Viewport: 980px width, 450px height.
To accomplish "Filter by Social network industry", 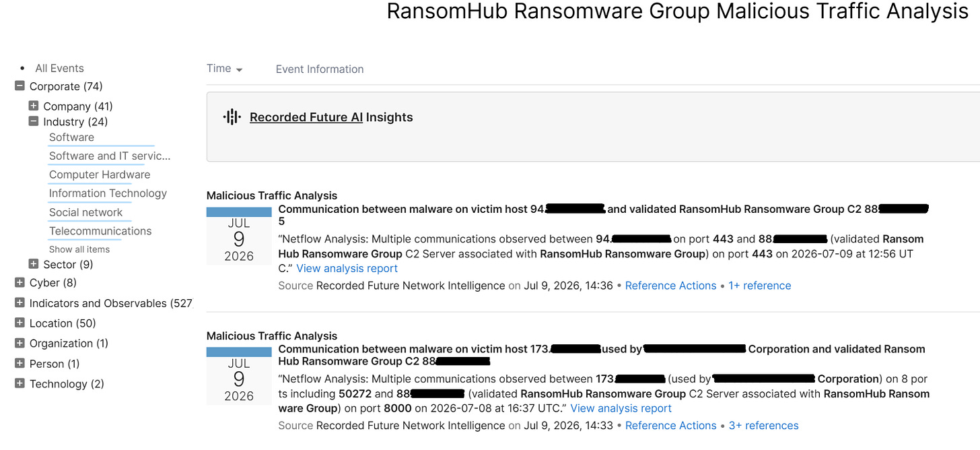I will click(x=85, y=212).
